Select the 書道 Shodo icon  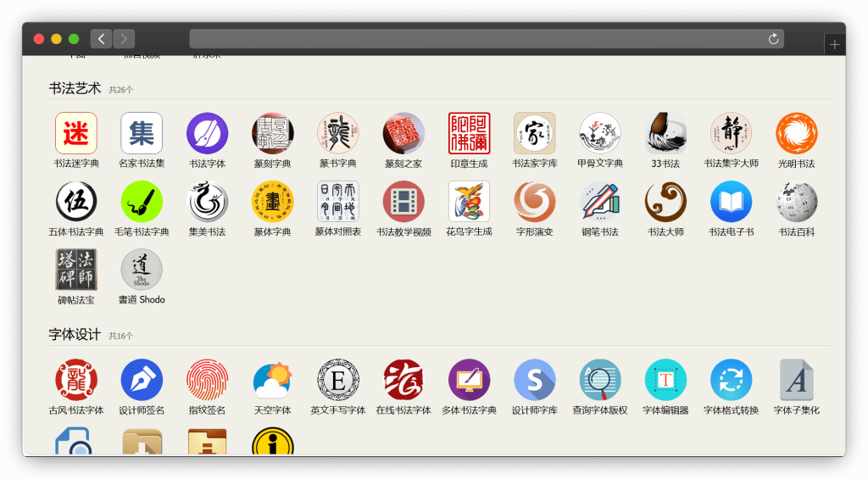tap(142, 270)
